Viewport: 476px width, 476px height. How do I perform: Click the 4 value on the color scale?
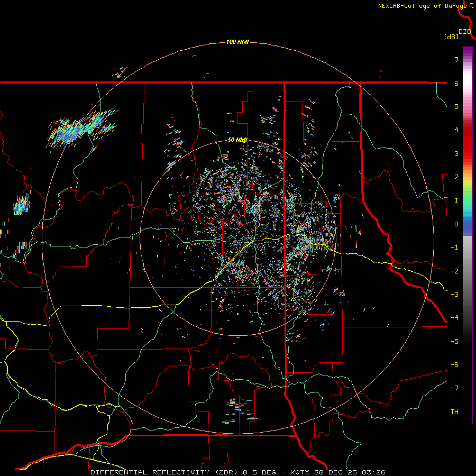[x=456, y=130]
